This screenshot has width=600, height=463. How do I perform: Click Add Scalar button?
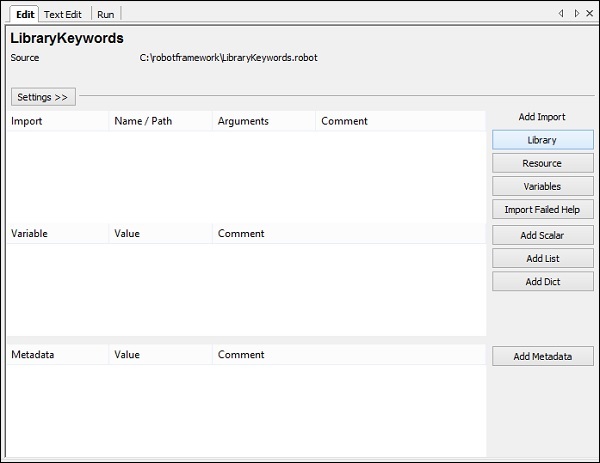(x=542, y=235)
